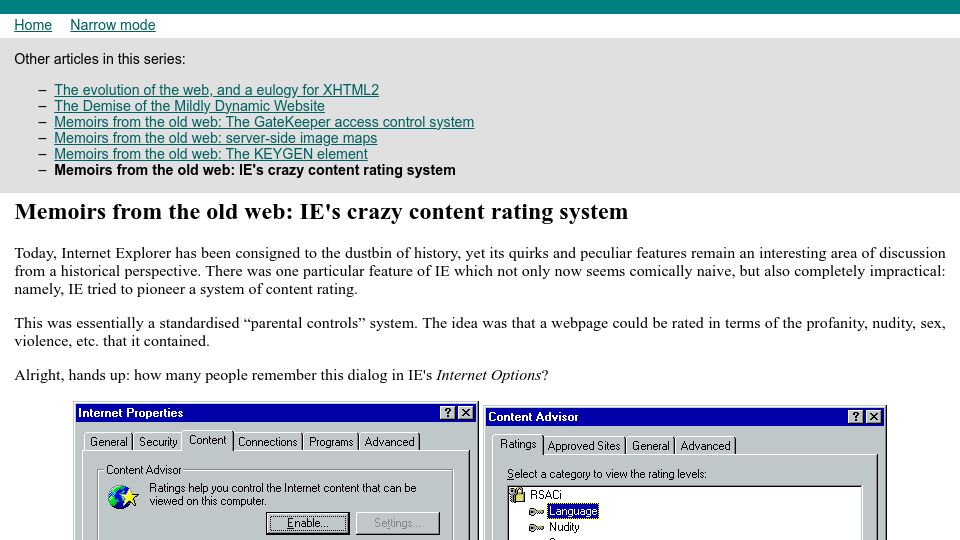
Task: Select the Connections tab in Internet Properties
Action: coord(268,441)
